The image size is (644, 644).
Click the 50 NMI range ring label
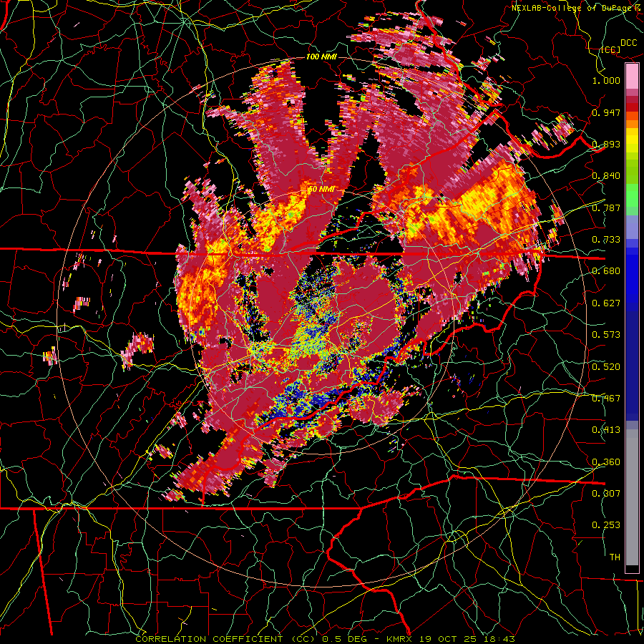[321, 190]
